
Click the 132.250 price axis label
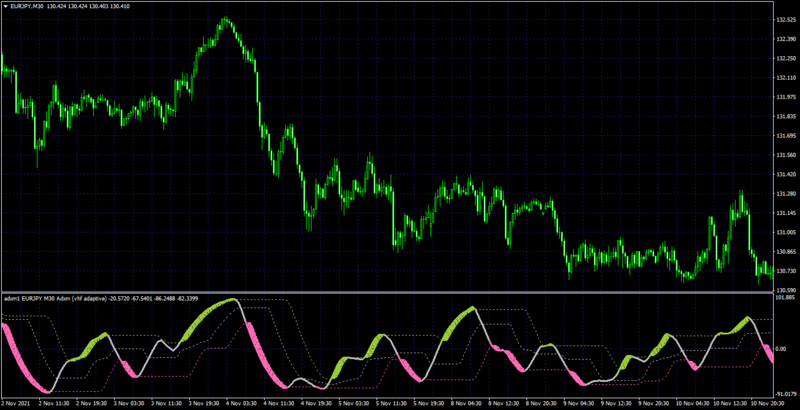(x=785, y=59)
